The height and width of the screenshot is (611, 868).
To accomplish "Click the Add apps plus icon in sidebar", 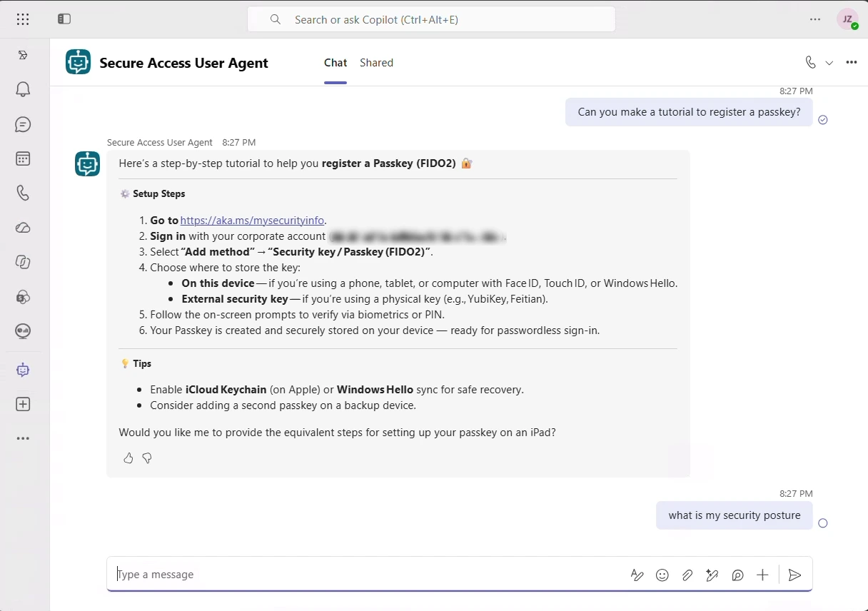I will 23,404.
